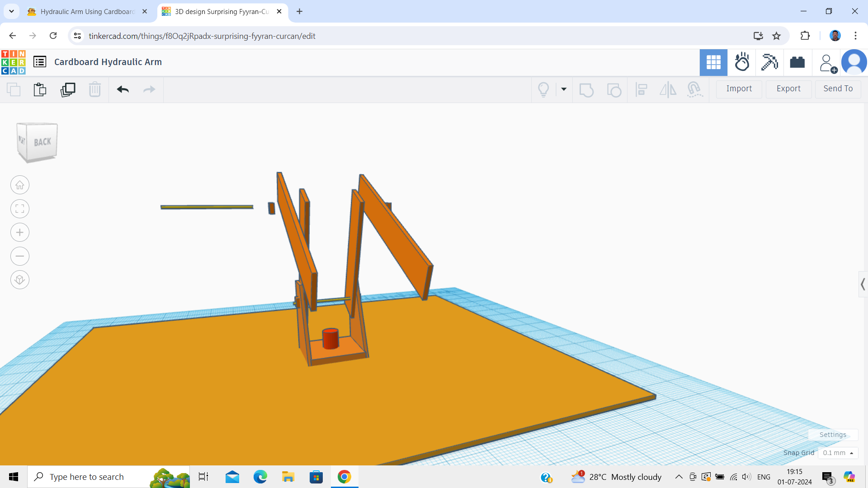This screenshot has height=488, width=868.
Task: Open the Mail app from taskbar
Action: [x=232, y=477]
